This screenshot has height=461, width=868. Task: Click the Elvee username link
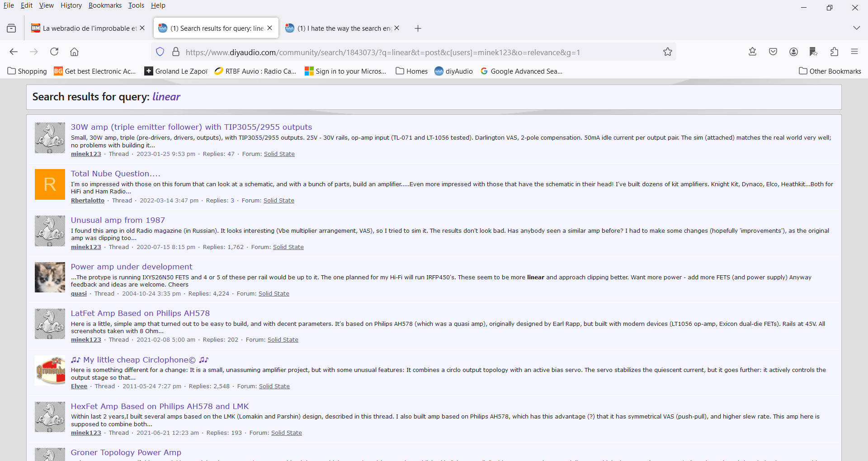pos(79,386)
